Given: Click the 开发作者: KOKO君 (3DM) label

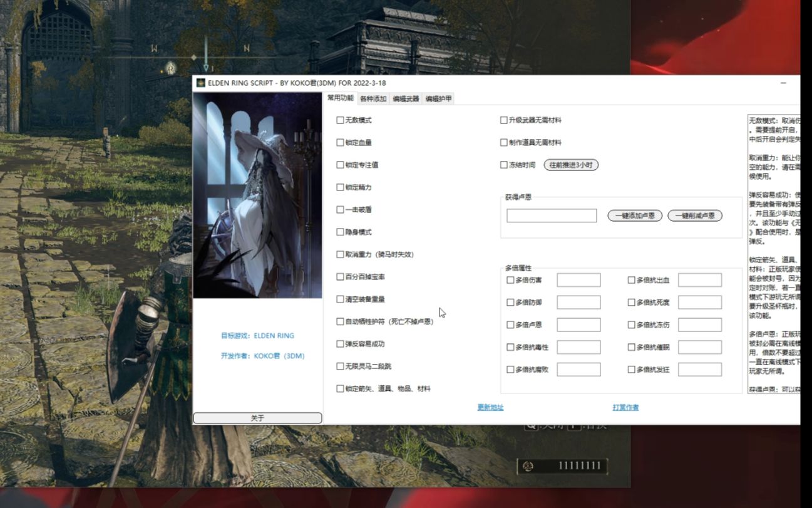Looking at the screenshot, I should coord(262,356).
